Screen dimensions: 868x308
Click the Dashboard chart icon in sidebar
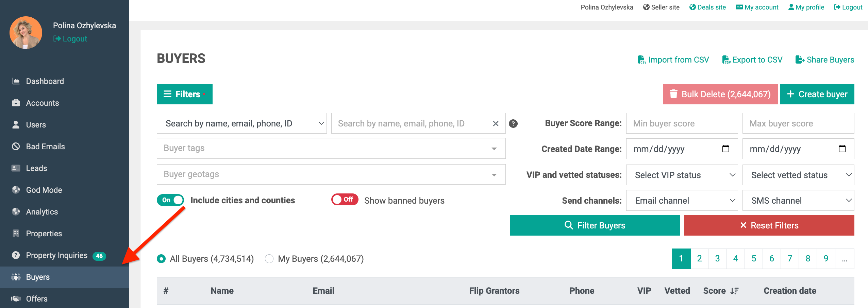[x=16, y=81]
